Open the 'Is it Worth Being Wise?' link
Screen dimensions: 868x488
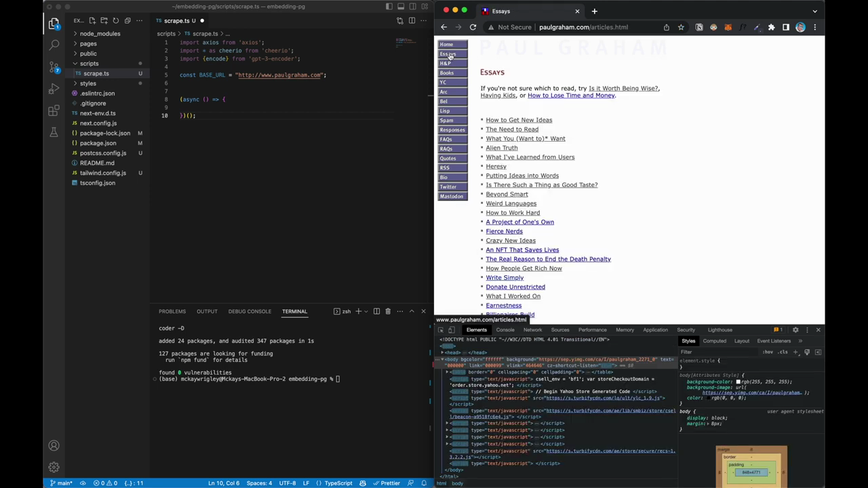[624, 88]
